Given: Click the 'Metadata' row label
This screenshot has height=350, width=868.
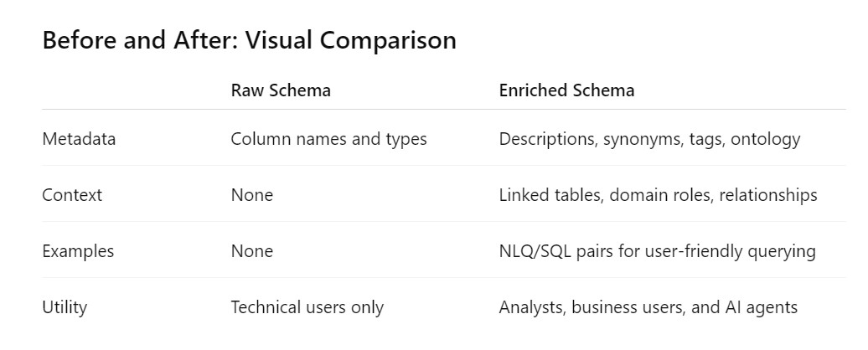Looking at the screenshot, I should [x=79, y=139].
